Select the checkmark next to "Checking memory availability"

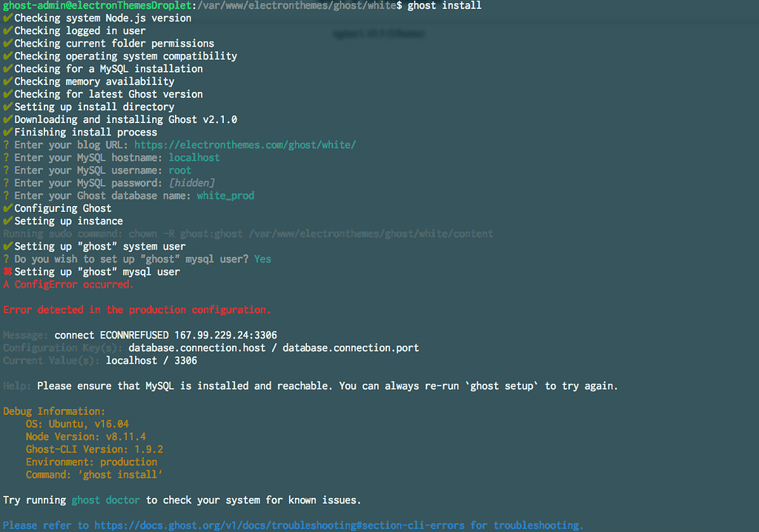coord(7,81)
